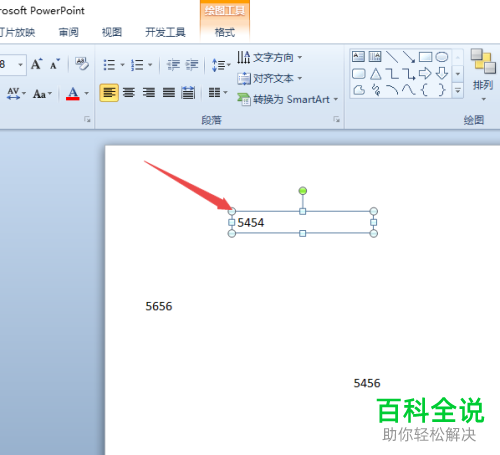Toggle left text alignment
500x455 pixels.
pos(109,92)
